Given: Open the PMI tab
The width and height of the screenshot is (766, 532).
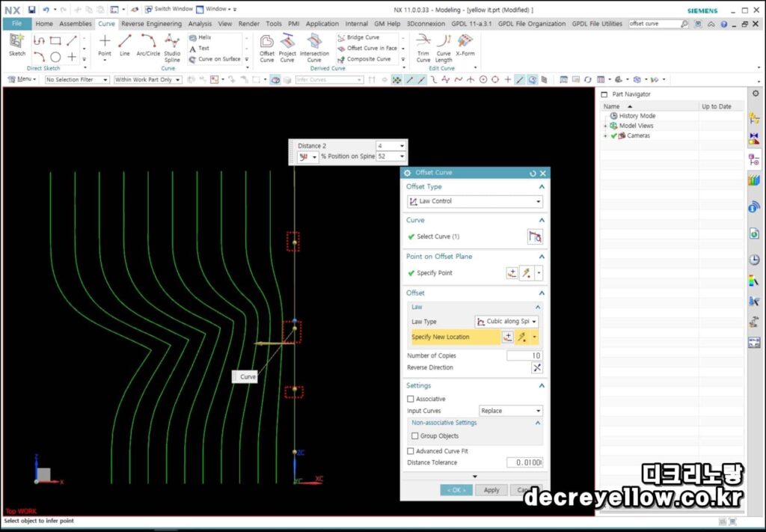Looking at the screenshot, I should [293, 23].
